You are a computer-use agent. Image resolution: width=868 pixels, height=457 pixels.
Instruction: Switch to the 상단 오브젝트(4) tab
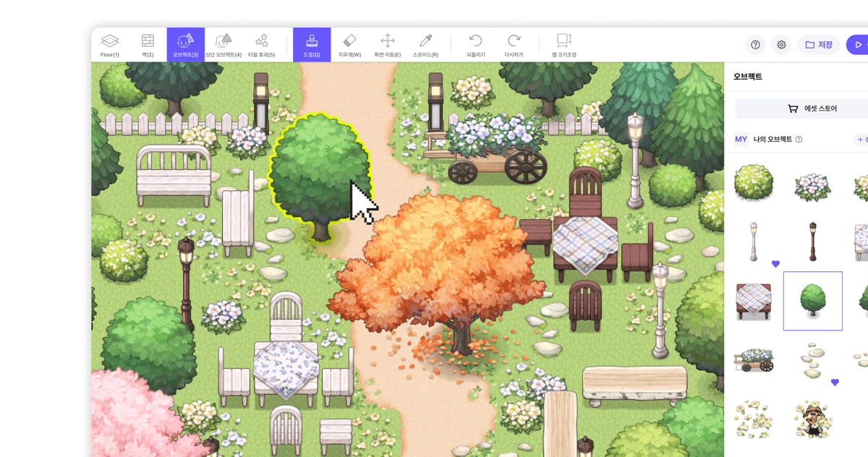[224, 45]
